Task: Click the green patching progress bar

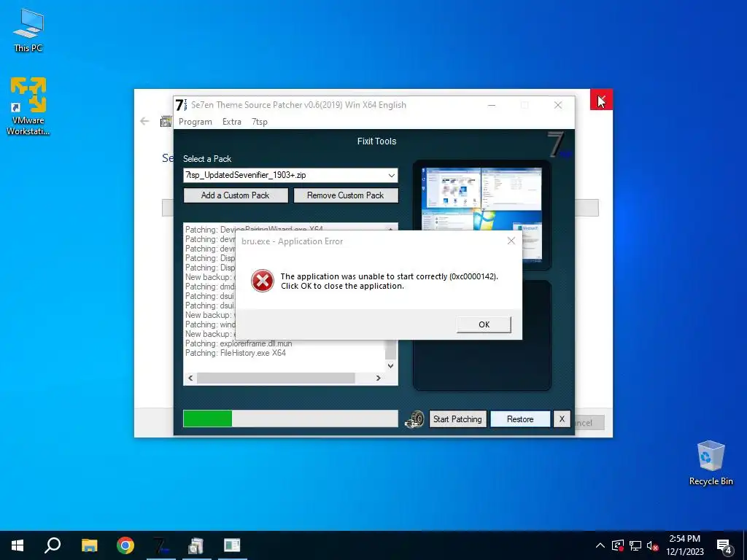Action: click(x=290, y=419)
